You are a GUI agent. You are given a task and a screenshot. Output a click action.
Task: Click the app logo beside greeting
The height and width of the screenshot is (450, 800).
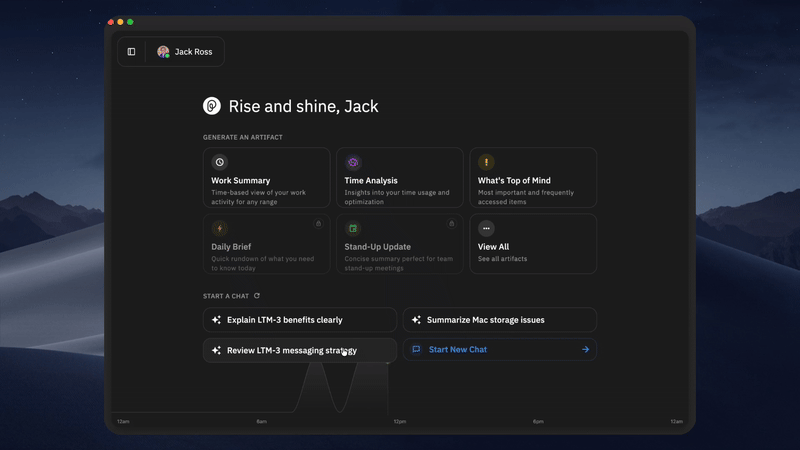212,106
